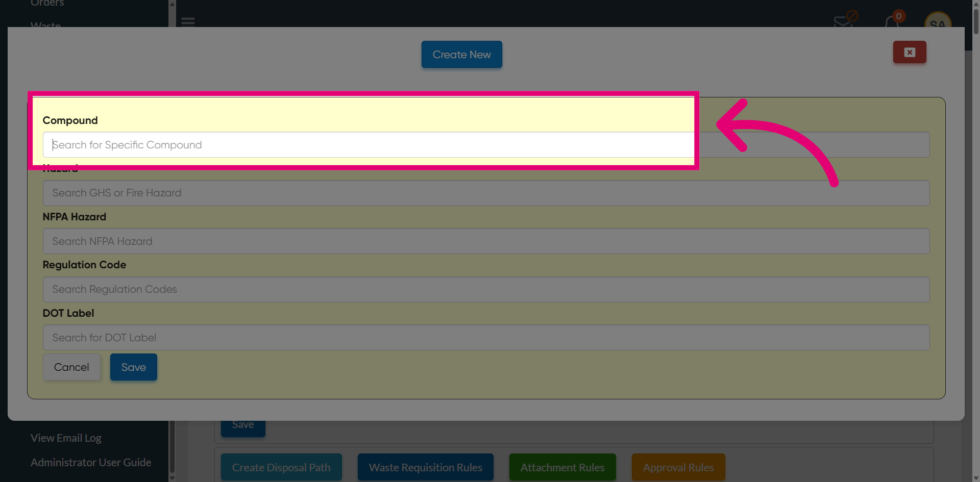Click the Search NFPA Hazard field
The image size is (980, 482).
coord(486,241)
